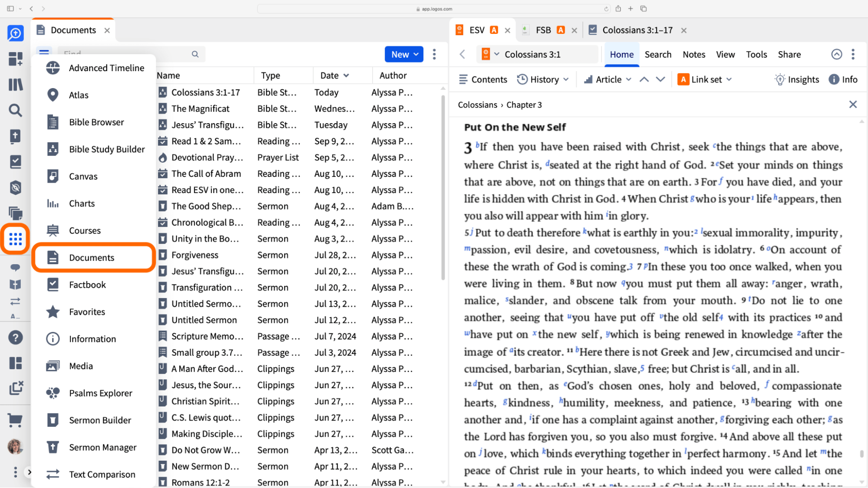Open Sermon Manager

[95, 447]
